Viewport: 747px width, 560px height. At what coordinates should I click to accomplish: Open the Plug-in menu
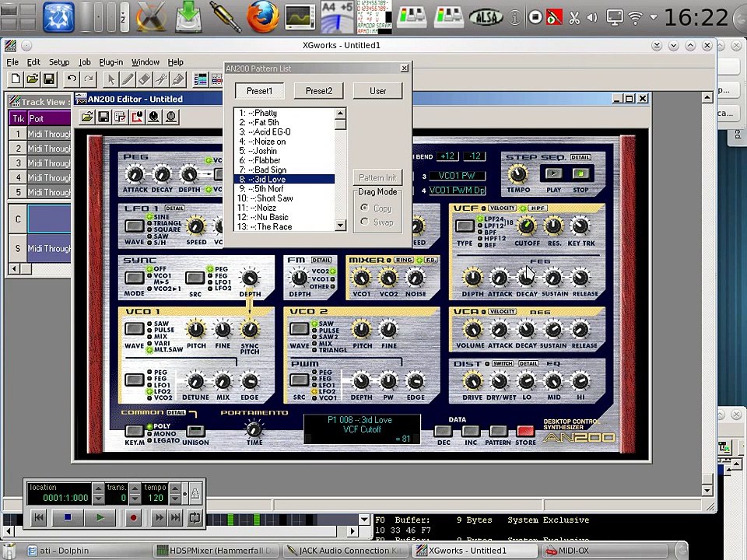[x=110, y=62]
